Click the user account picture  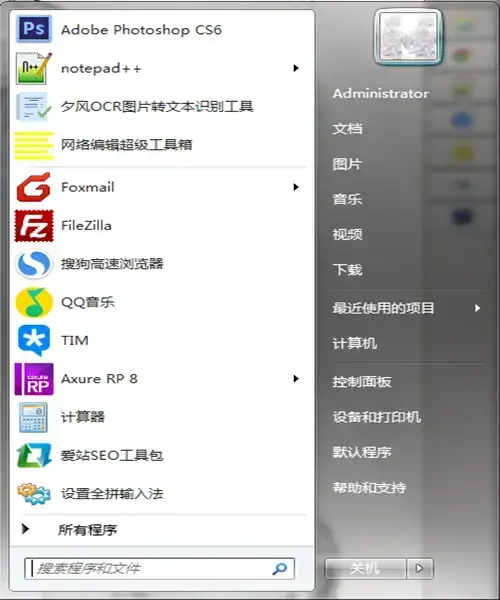408,37
